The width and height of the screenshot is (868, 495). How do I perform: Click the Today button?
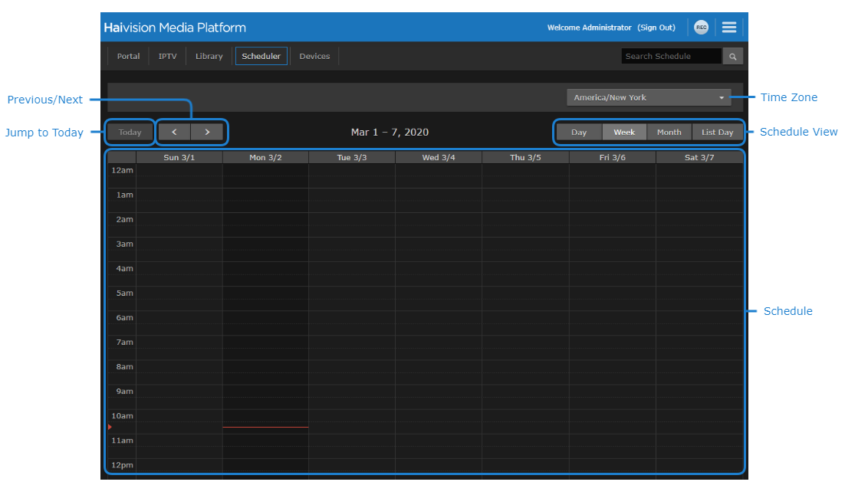coord(130,132)
